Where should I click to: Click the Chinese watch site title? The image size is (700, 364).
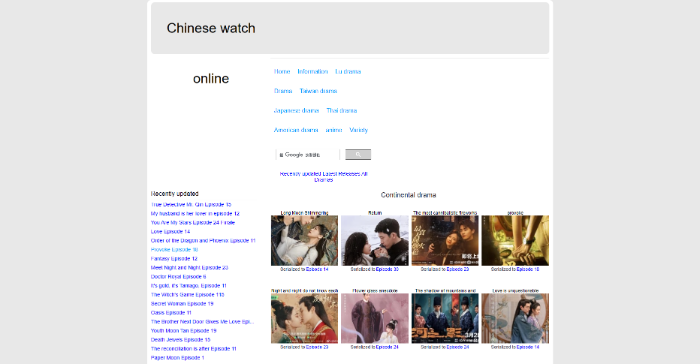pos(211,28)
